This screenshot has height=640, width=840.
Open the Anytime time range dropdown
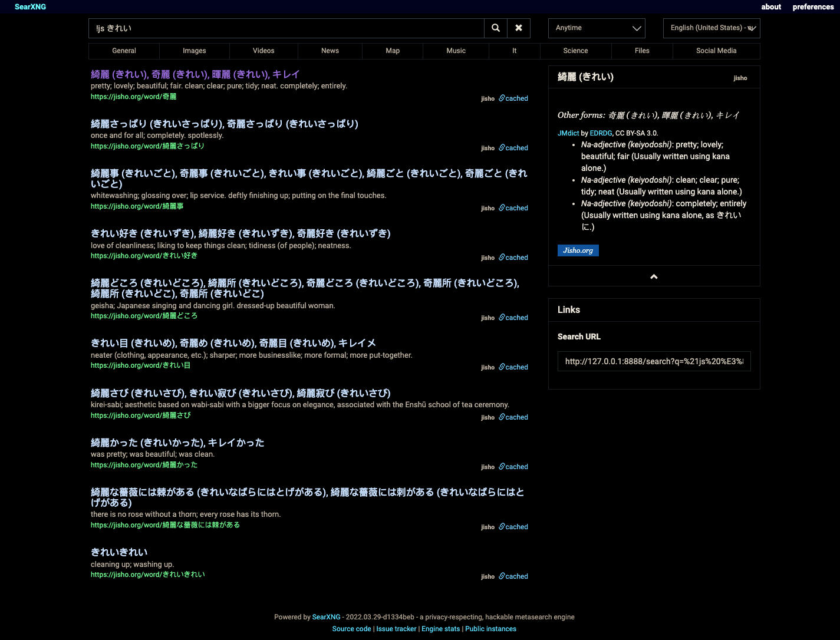596,28
